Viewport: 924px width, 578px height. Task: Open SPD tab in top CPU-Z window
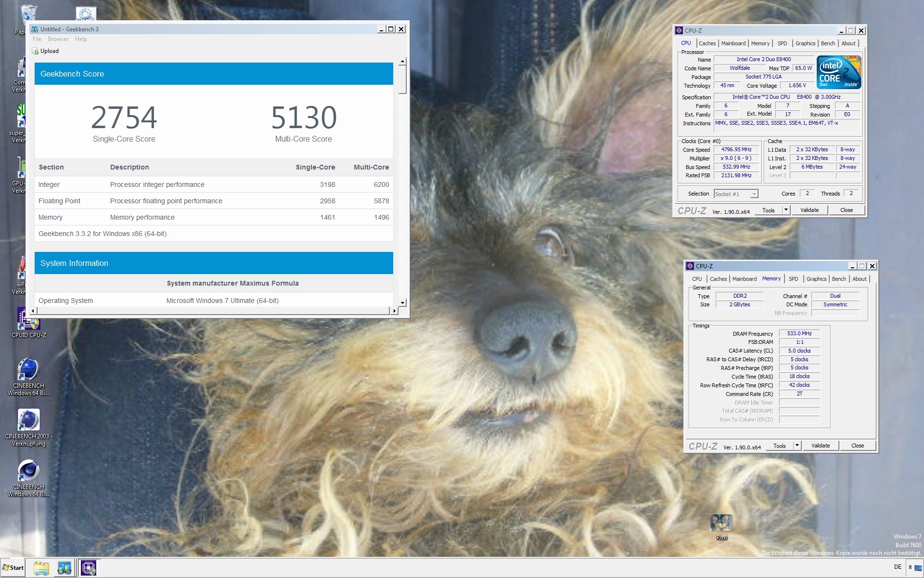pyautogui.click(x=783, y=43)
